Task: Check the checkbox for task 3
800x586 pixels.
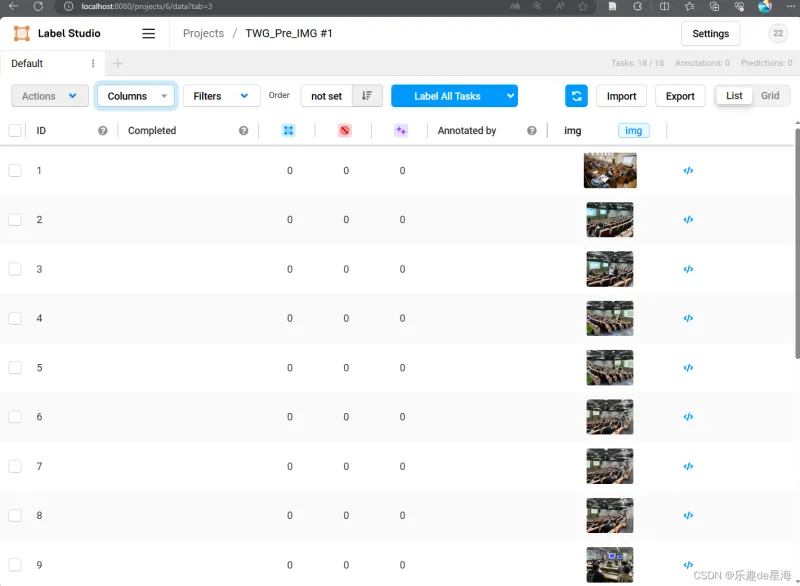Action: [15, 269]
